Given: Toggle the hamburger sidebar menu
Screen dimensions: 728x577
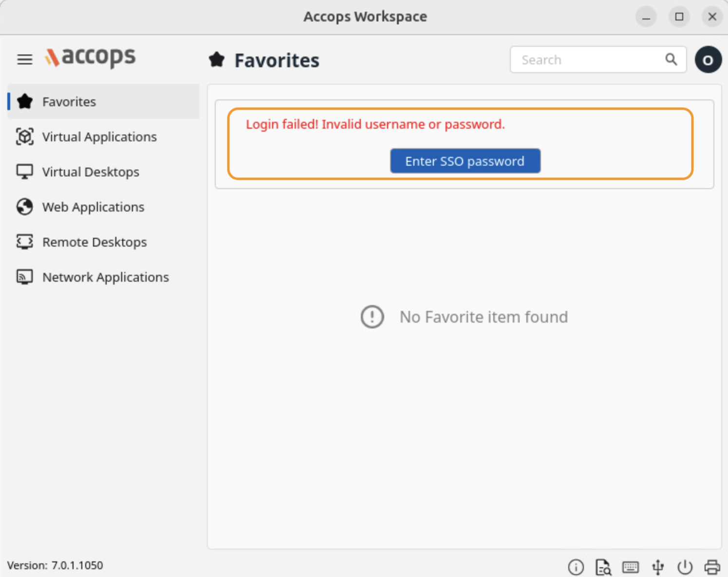Looking at the screenshot, I should pyautogui.click(x=25, y=59).
